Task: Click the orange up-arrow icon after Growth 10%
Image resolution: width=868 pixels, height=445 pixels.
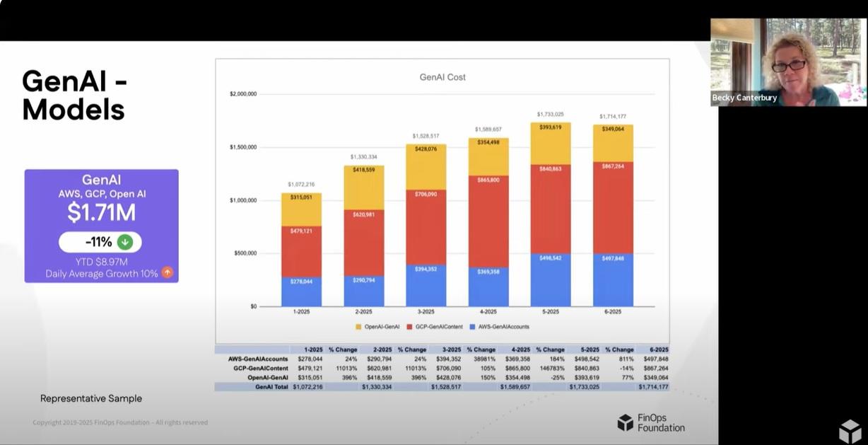Action: (x=168, y=272)
